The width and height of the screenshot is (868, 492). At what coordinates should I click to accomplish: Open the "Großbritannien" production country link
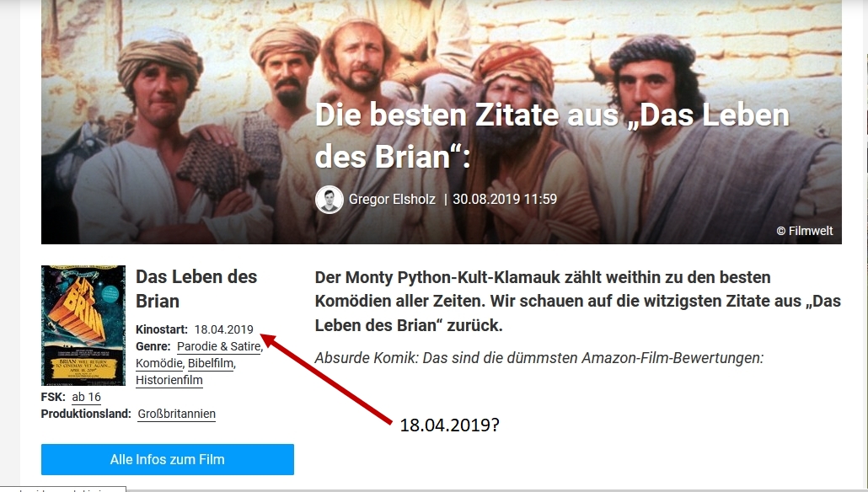[x=177, y=414]
